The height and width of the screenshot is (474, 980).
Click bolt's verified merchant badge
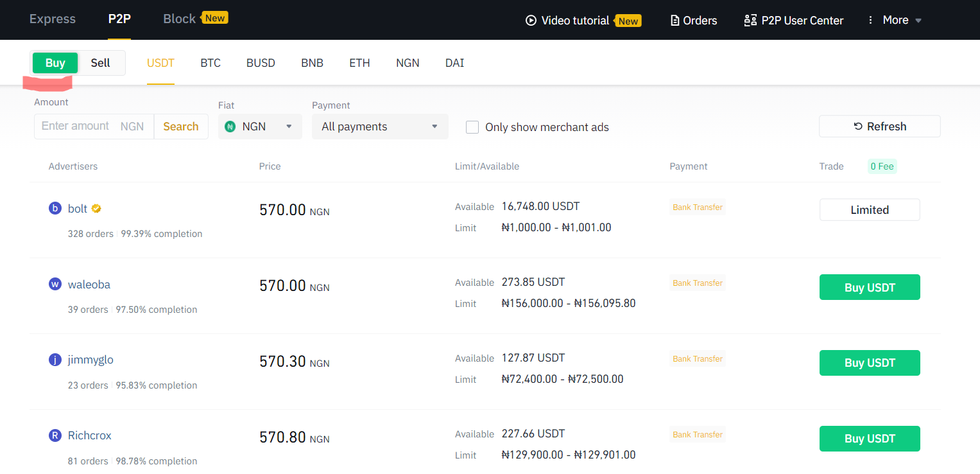(x=96, y=208)
